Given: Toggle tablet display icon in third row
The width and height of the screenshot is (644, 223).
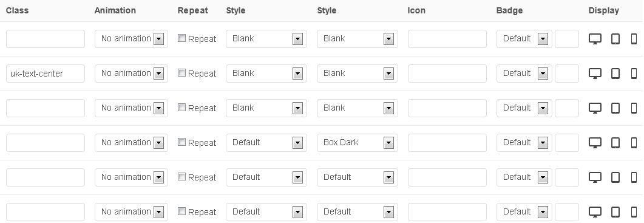Looking at the screenshot, I should [615, 108].
